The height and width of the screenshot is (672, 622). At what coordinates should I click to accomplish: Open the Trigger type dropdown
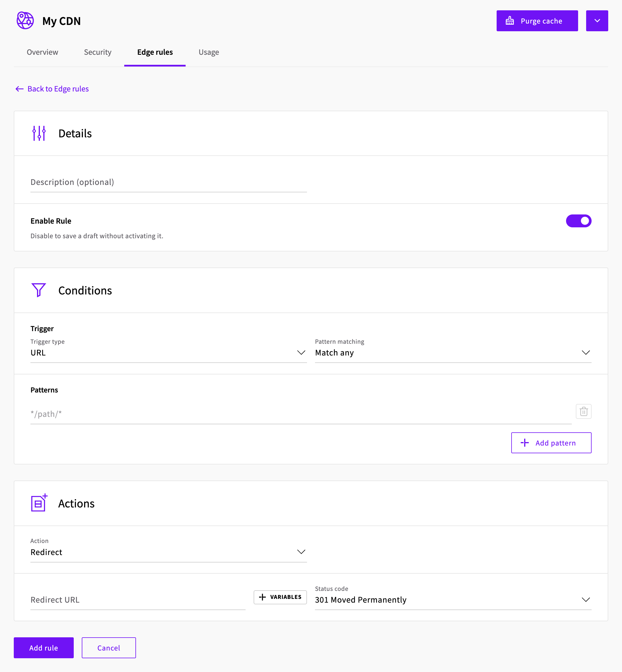[168, 352]
